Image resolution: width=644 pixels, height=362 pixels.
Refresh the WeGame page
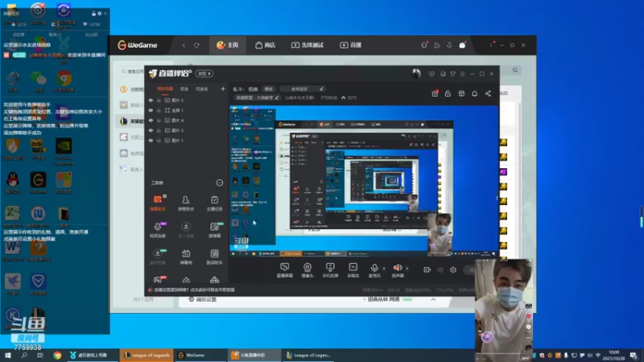pyautogui.click(x=196, y=45)
